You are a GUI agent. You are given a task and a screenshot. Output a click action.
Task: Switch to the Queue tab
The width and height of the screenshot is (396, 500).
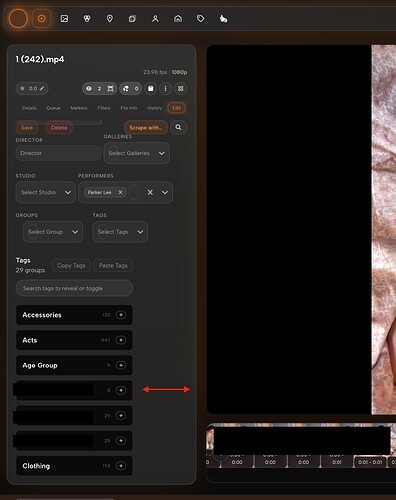click(53, 108)
